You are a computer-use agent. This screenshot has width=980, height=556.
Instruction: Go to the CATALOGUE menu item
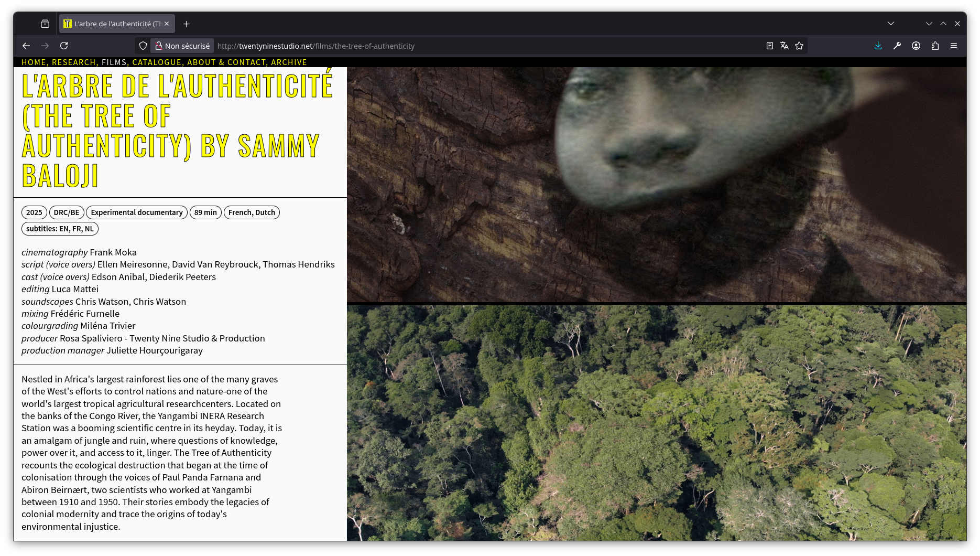(x=156, y=62)
